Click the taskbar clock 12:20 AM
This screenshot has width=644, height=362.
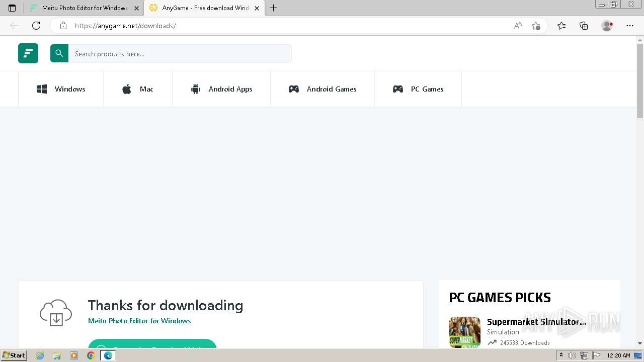coord(618,355)
